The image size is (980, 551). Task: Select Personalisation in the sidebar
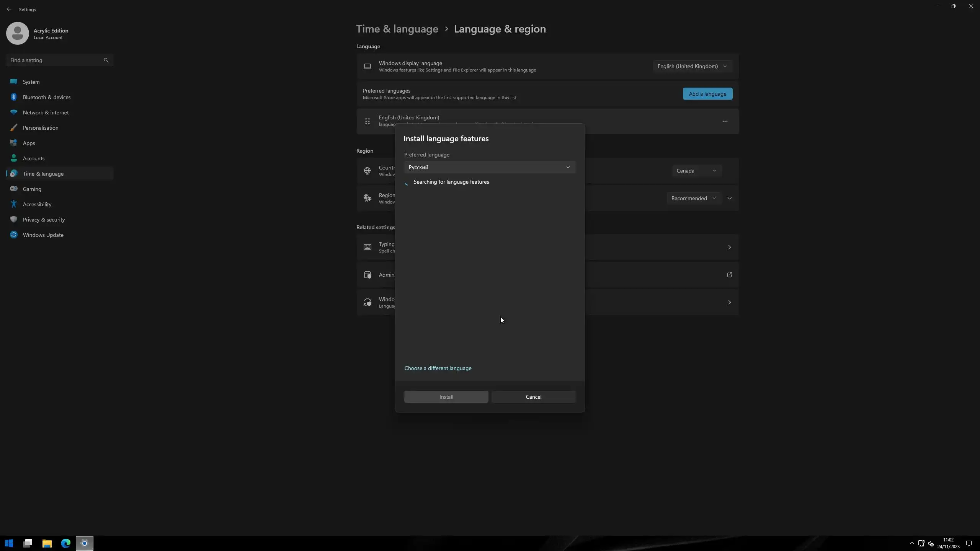[x=41, y=128]
